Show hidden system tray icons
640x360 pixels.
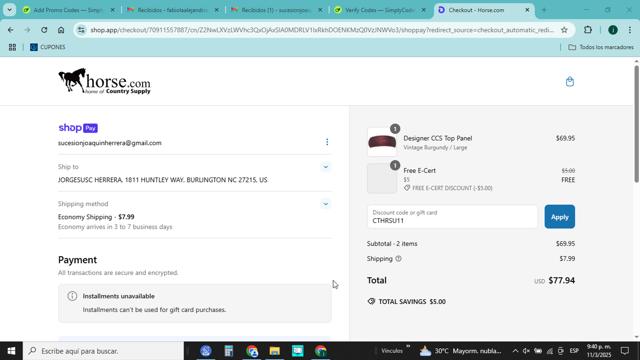515,351
